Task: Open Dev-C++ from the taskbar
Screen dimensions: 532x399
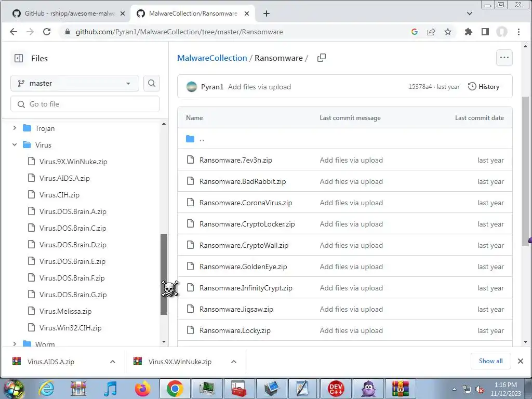Action: pos(336,389)
